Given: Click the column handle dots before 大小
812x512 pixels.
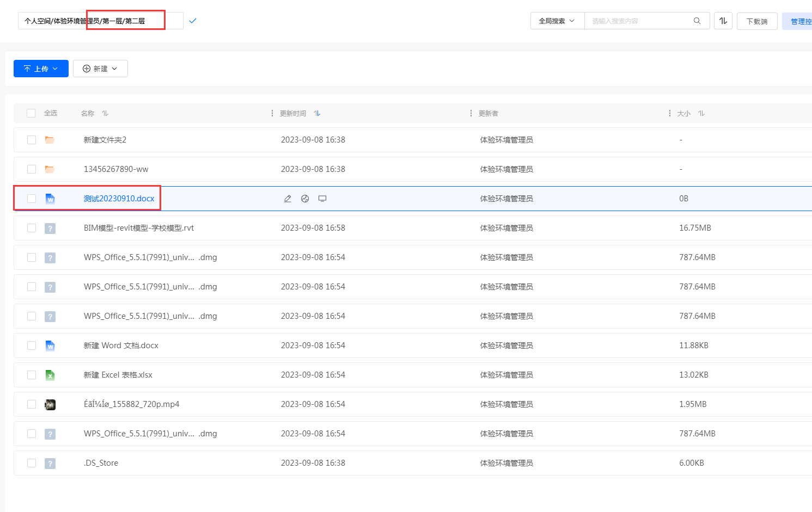Looking at the screenshot, I should pyautogui.click(x=670, y=113).
